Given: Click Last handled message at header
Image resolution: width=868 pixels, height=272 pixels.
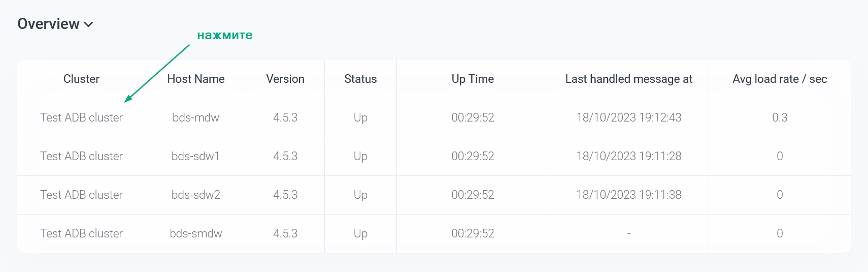Looking at the screenshot, I should [x=628, y=79].
